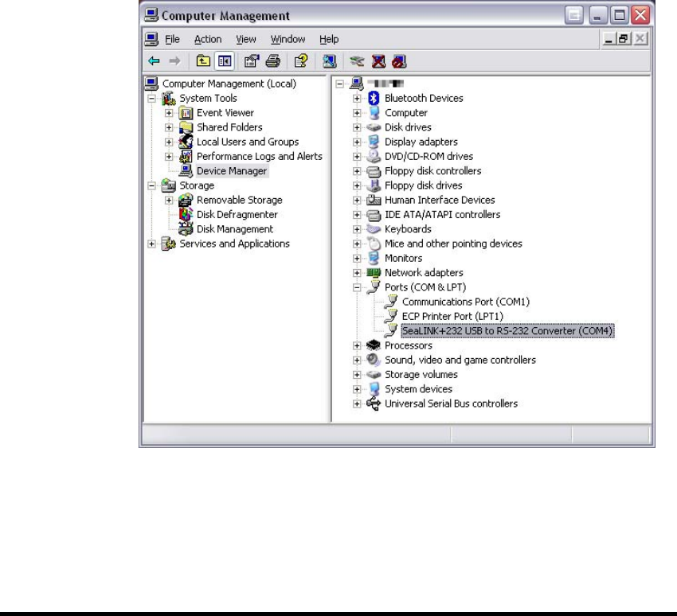Collapse the Ports (COM & LPT) node

pos(358,287)
